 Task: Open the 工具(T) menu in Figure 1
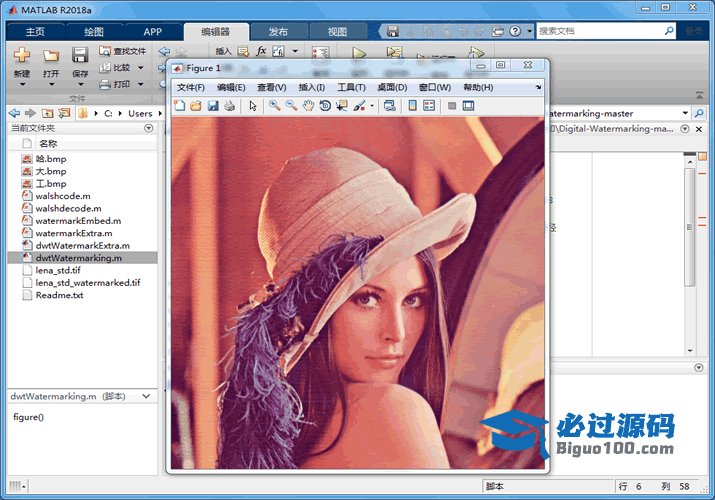click(352, 87)
